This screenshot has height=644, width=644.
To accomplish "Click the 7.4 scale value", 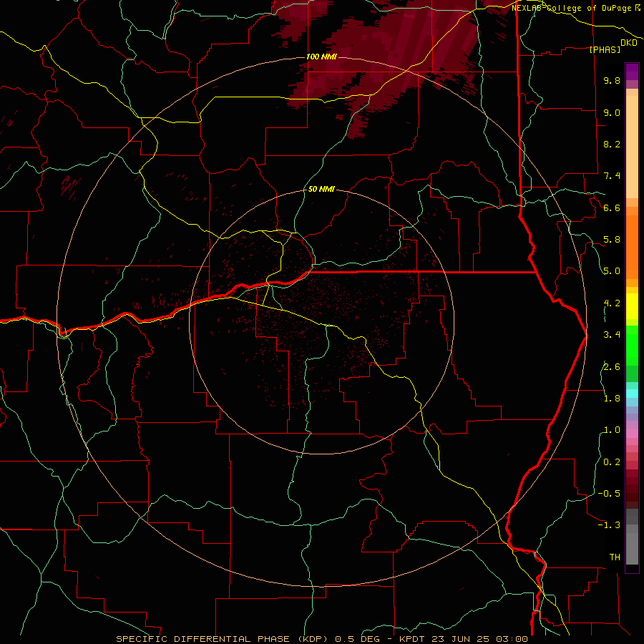I will (612, 176).
